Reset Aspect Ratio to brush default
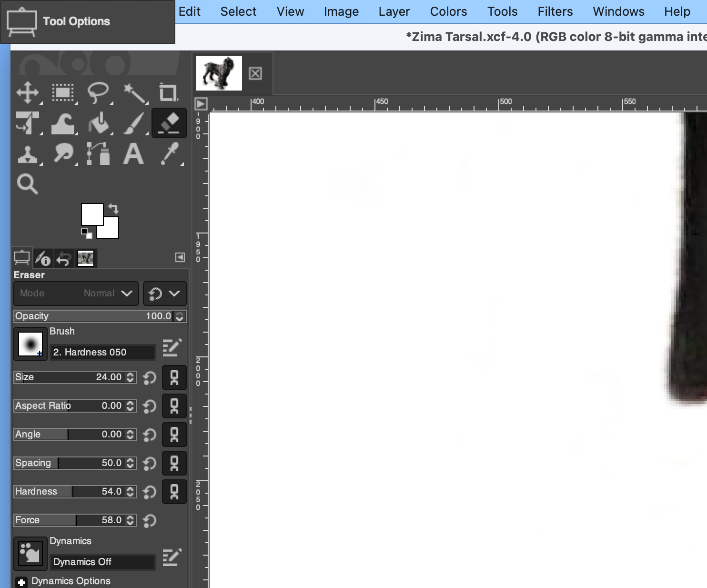Viewport: 707px width, 588px height. click(150, 406)
